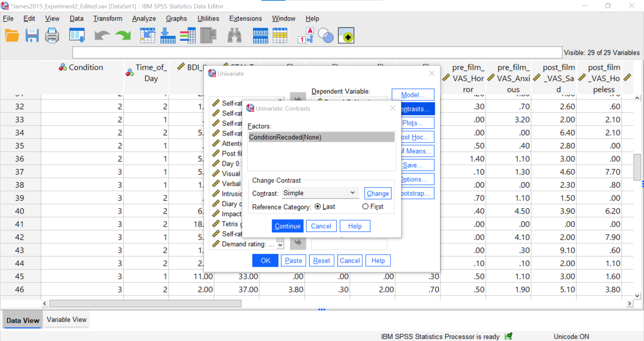
Task: Cancel the Contrasts dialog
Action: [x=321, y=226]
